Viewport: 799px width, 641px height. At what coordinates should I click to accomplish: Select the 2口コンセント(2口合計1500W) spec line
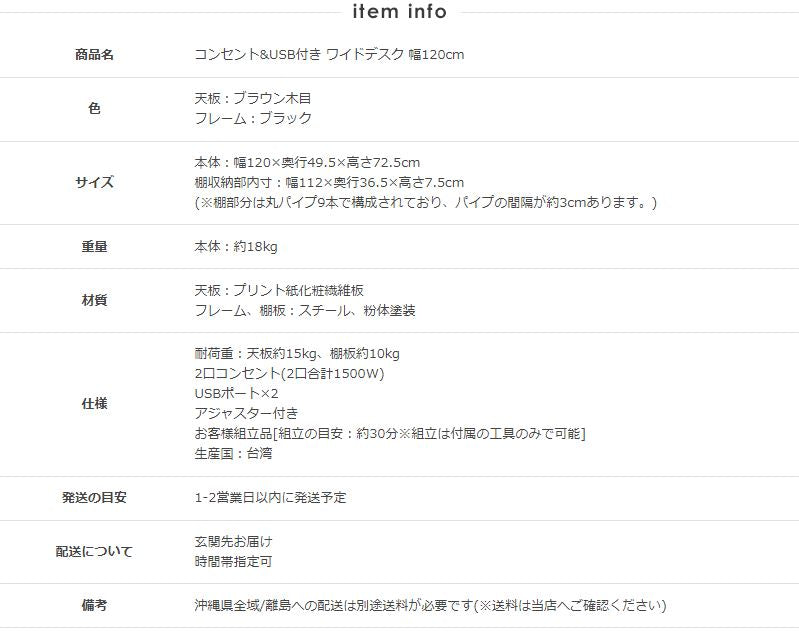point(290,374)
